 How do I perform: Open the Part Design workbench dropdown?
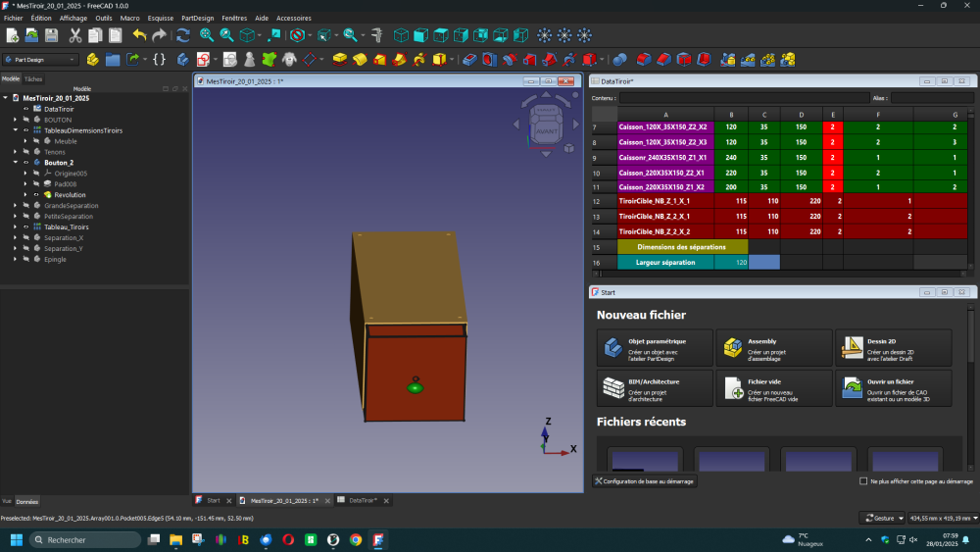tap(40, 60)
